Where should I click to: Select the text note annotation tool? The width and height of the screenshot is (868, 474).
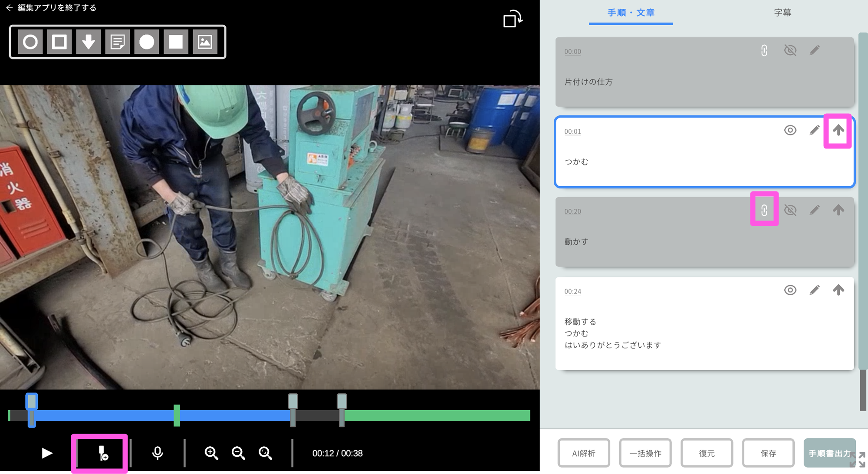118,42
